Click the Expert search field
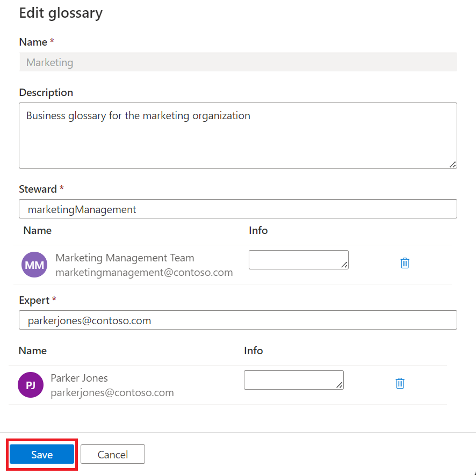Viewport: 476px width, 475px height. (x=237, y=320)
